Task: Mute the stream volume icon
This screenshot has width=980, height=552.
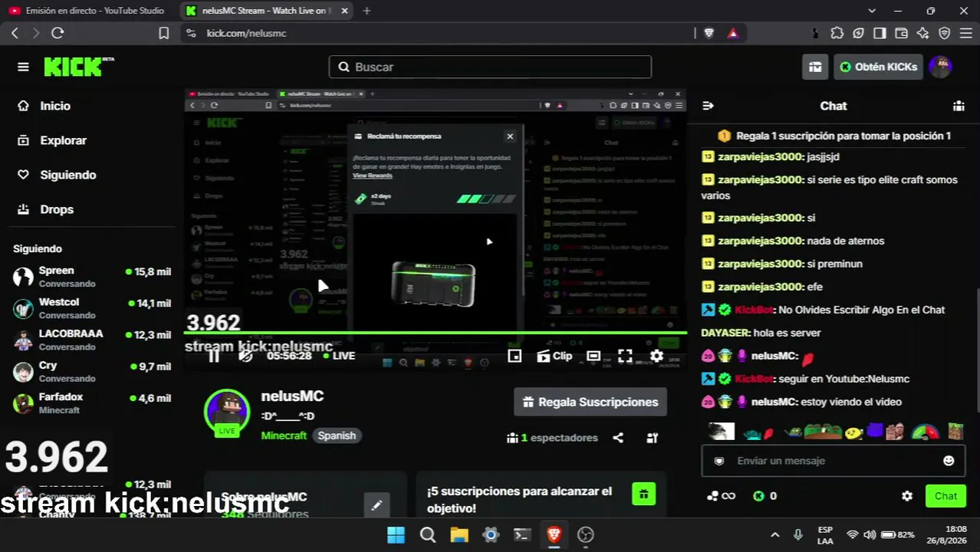Action: (x=245, y=356)
